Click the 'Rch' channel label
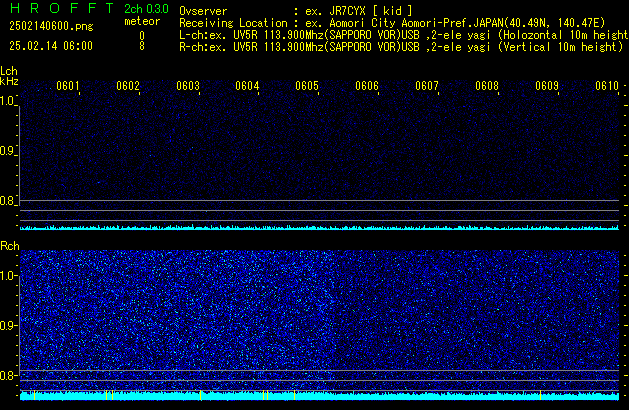The height and width of the screenshot is (410, 629). [10, 246]
